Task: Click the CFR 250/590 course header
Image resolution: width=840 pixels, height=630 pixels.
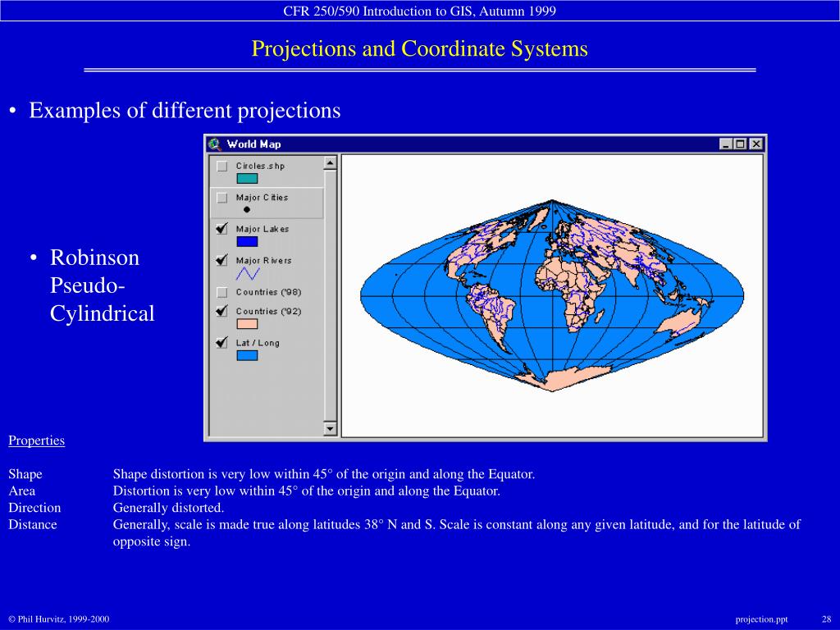Action: click(x=419, y=11)
